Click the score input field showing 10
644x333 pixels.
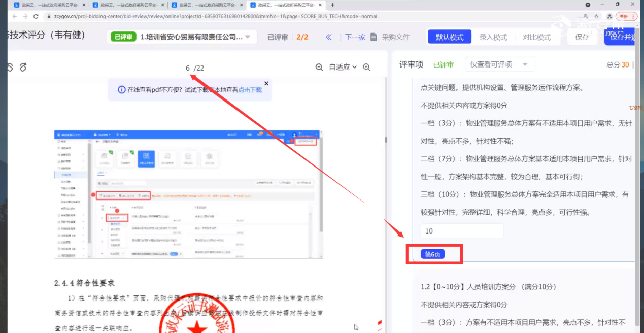click(462, 231)
